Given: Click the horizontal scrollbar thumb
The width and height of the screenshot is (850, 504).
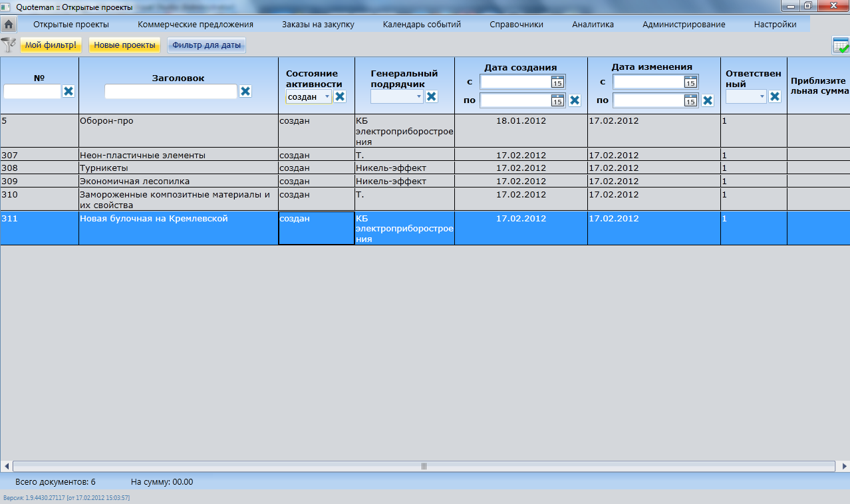Looking at the screenshot, I should 424,466.
